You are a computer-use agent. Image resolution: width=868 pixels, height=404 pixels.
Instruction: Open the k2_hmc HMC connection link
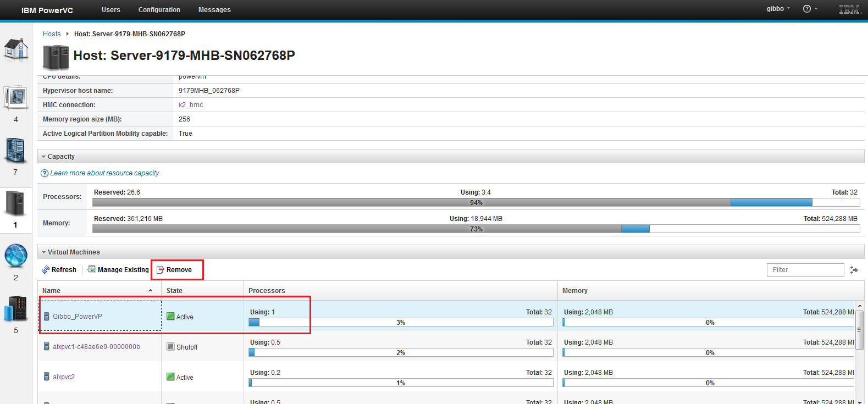191,105
